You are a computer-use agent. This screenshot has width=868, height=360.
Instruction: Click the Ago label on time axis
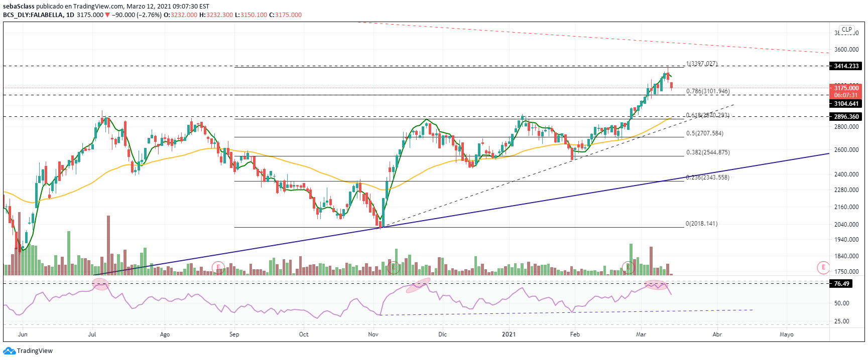(x=165, y=334)
